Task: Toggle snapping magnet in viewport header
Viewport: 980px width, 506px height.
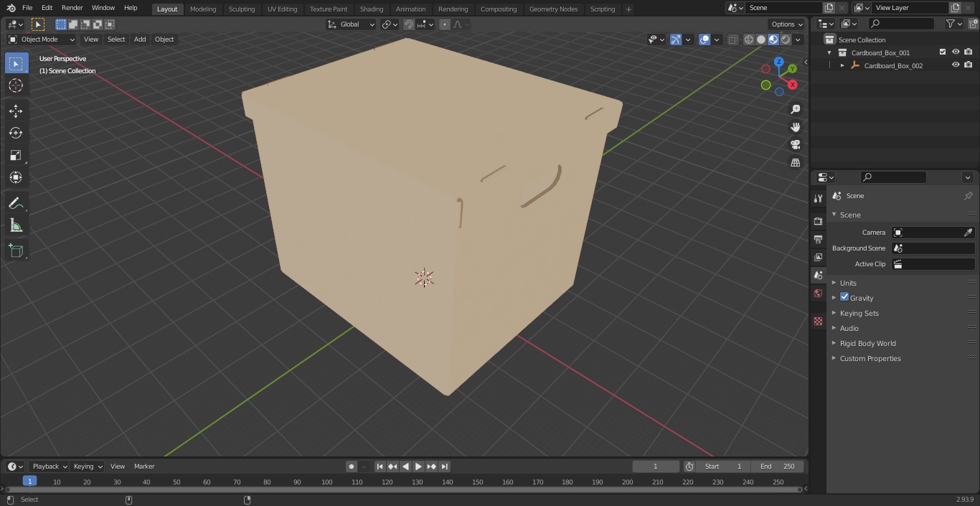Action: pyautogui.click(x=409, y=24)
